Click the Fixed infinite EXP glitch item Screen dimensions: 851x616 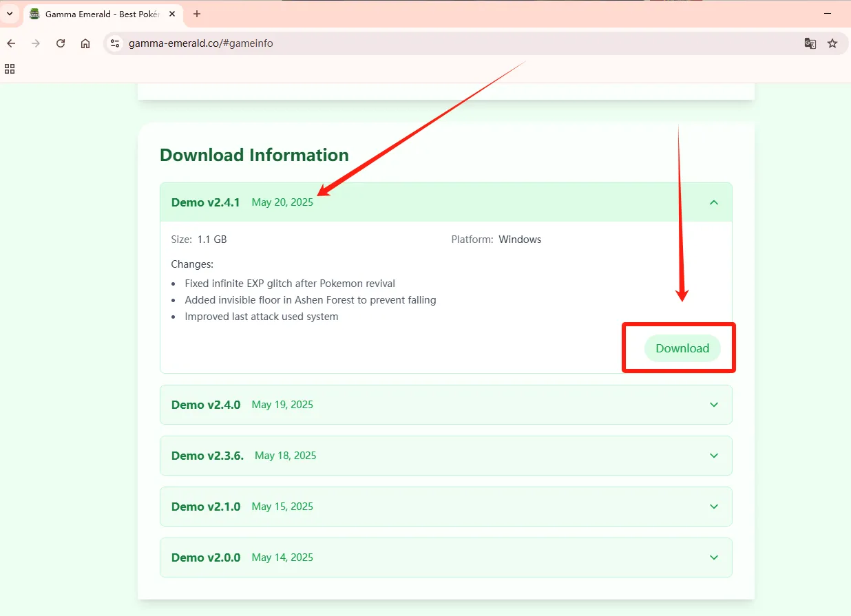tap(290, 284)
